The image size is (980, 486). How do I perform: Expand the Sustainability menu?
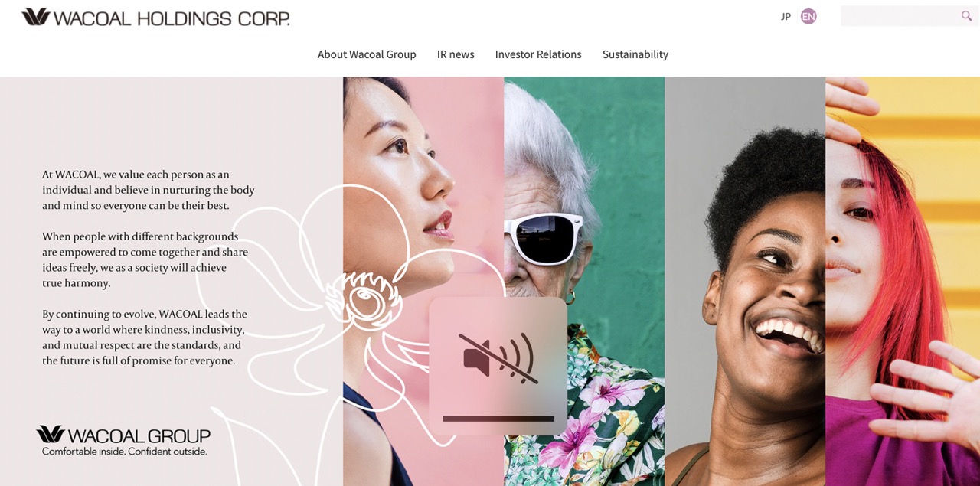tap(635, 54)
